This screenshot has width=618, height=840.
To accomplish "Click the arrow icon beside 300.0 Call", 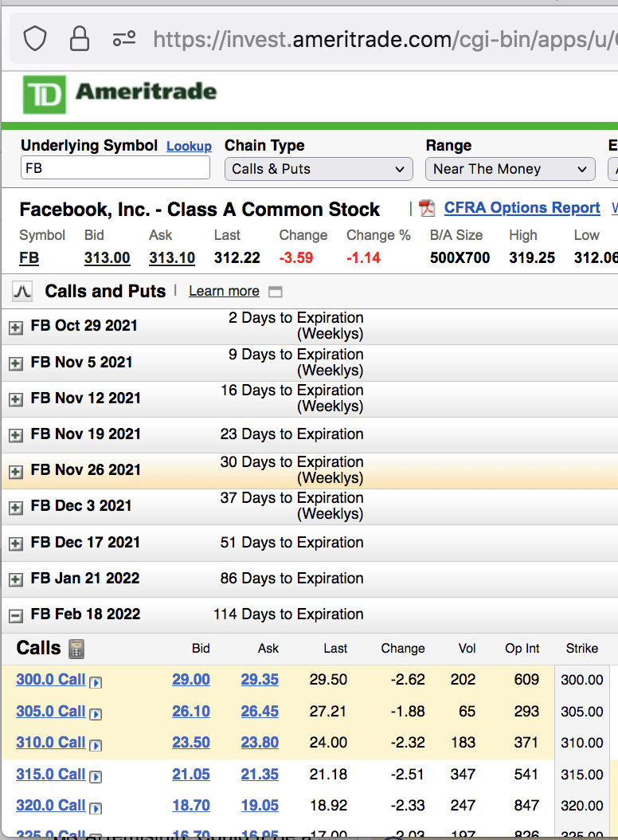I will (96, 682).
